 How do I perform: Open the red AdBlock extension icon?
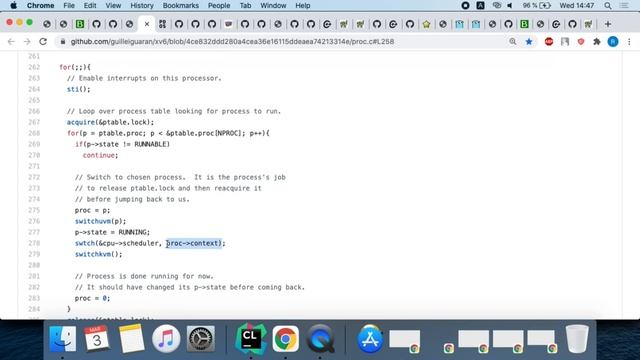(549, 42)
